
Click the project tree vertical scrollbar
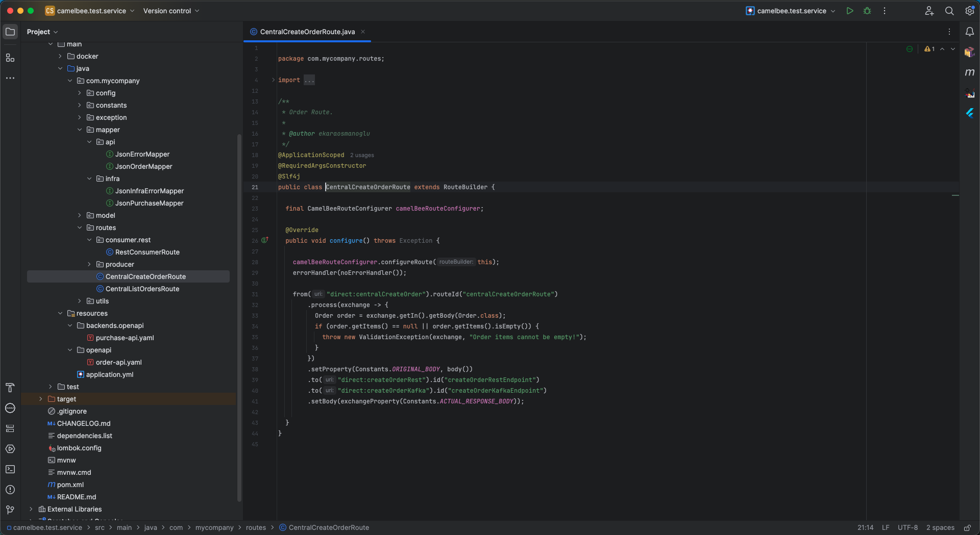tap(239, 316)
